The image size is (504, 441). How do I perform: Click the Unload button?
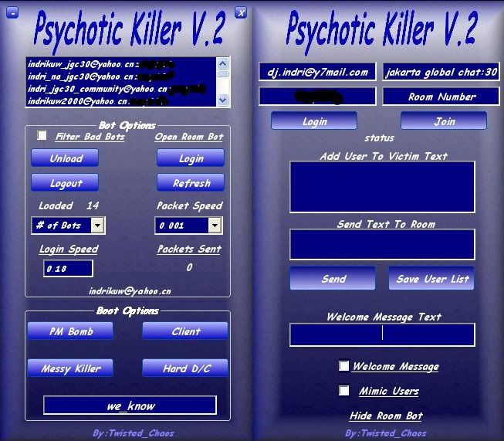click(65, 158)
